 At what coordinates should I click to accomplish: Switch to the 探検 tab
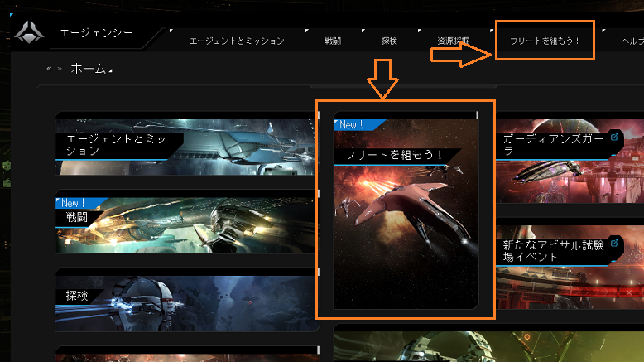(x=389, y=41)
